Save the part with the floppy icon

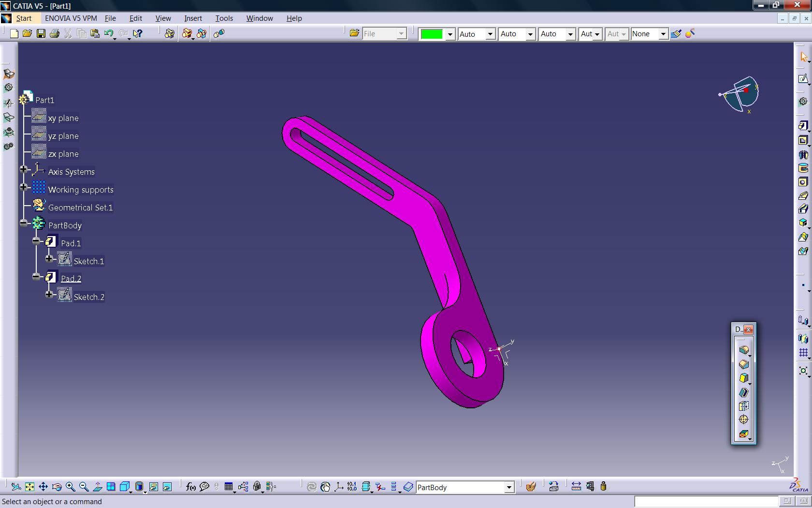tap(41, 33)
